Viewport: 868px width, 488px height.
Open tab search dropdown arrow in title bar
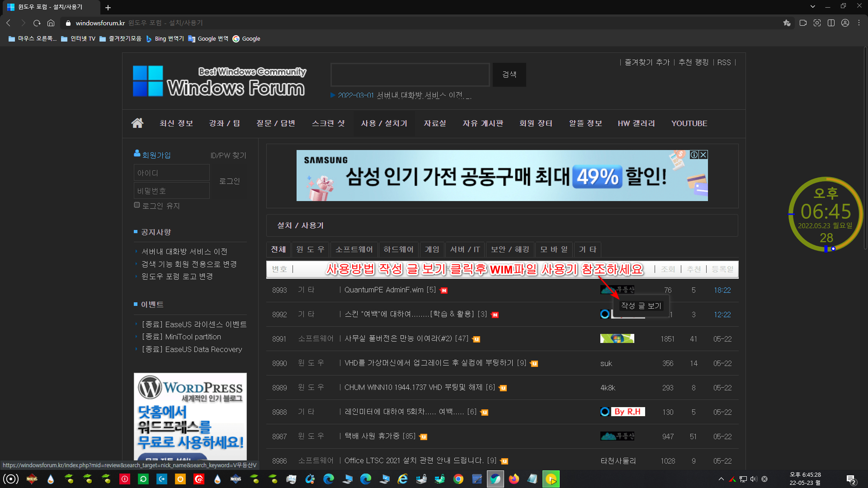[x=812, y=6]
